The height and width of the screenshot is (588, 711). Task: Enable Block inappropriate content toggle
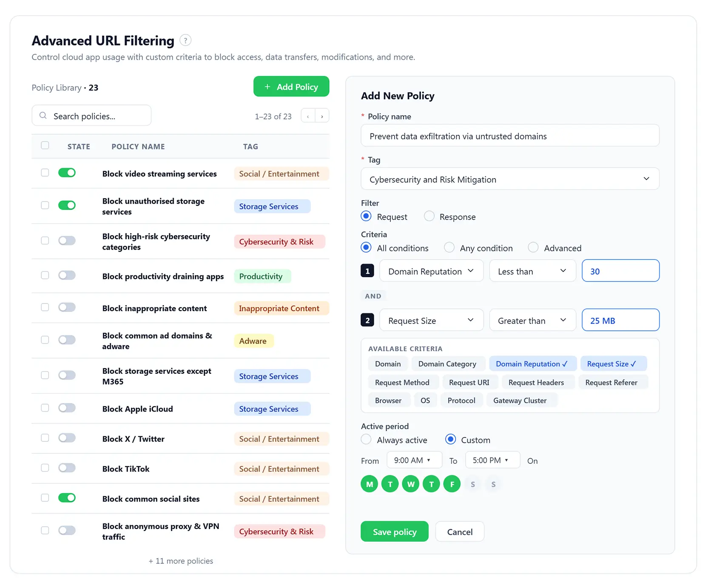tap(67, 307)
